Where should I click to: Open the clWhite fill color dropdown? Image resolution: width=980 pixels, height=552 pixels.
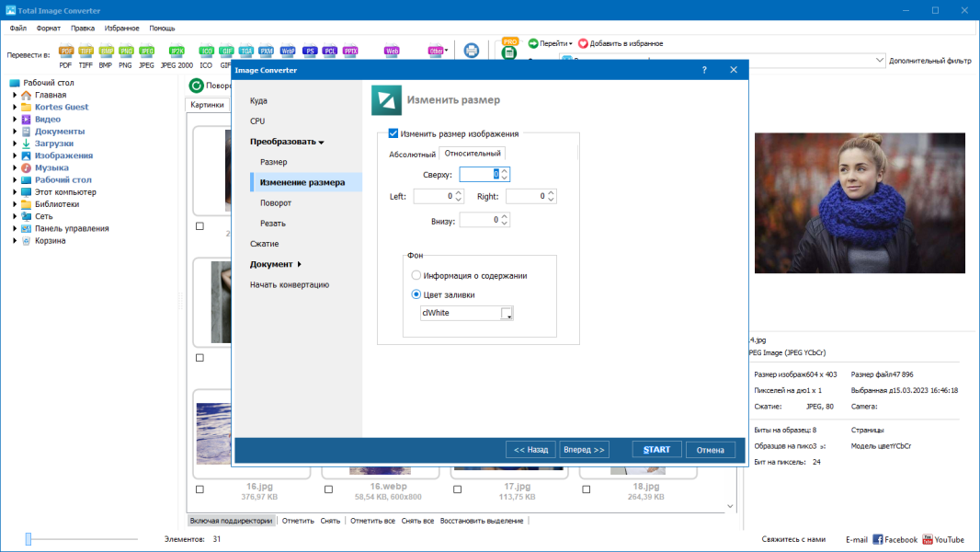pos(507,313)
